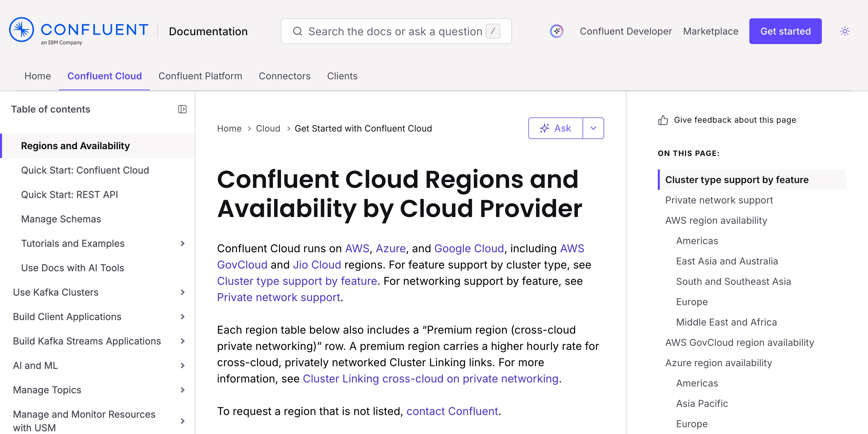Open Quick Start: Confluent Cloud
Screen dimensions: 868x434
[85, 170]
